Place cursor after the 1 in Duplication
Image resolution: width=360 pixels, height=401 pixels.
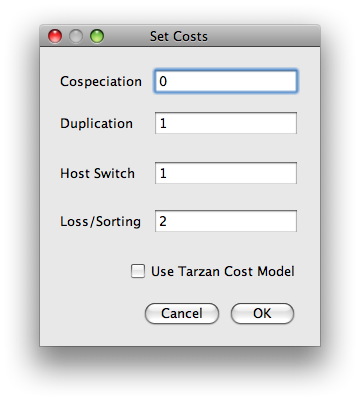(x=167, y=123)
